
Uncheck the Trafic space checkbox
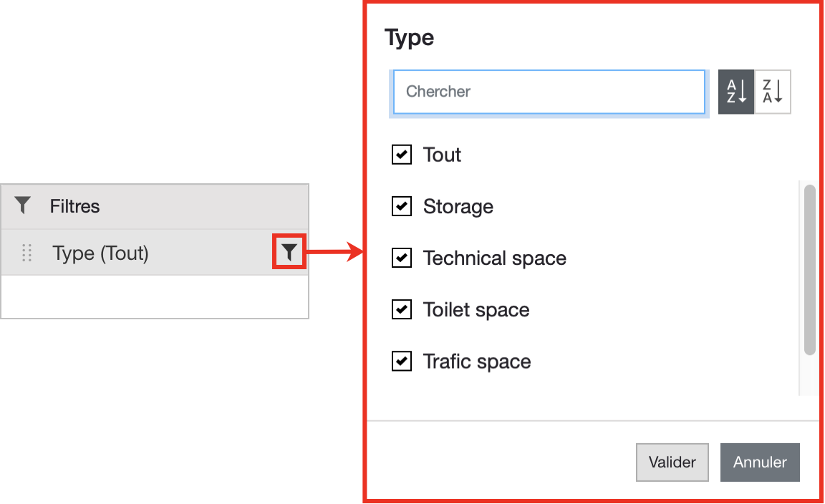click(x=402, y=361)
